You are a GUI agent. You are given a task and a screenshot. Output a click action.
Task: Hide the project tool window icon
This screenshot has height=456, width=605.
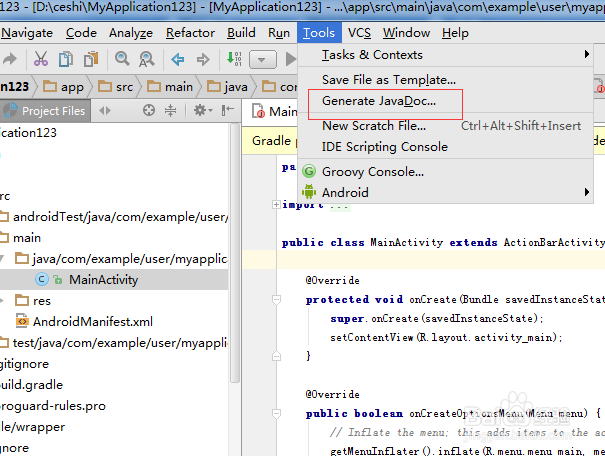point(228,111)
